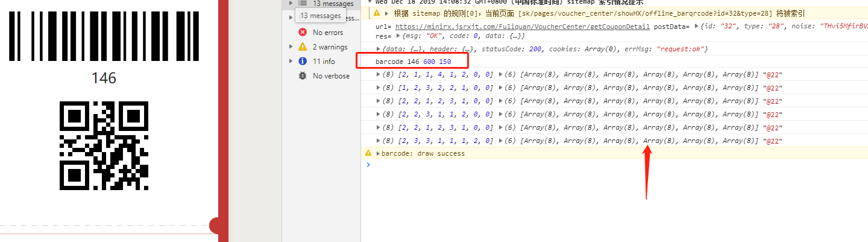
Task: Click the QR code image
Action: coord(104,146)
